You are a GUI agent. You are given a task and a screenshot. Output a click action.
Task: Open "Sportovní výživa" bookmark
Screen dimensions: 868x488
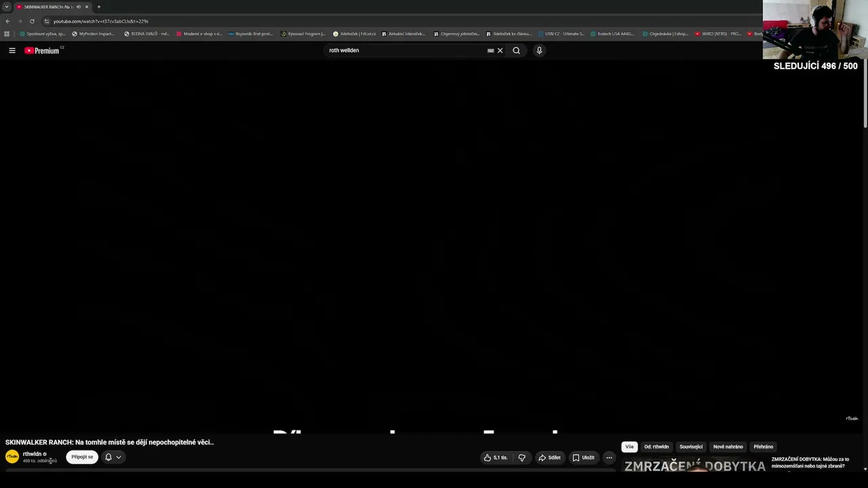click(x=42, y=33)
